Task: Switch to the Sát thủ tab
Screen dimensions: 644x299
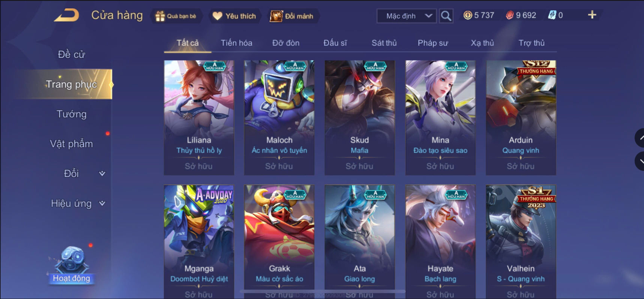Action: click(384, 43)
